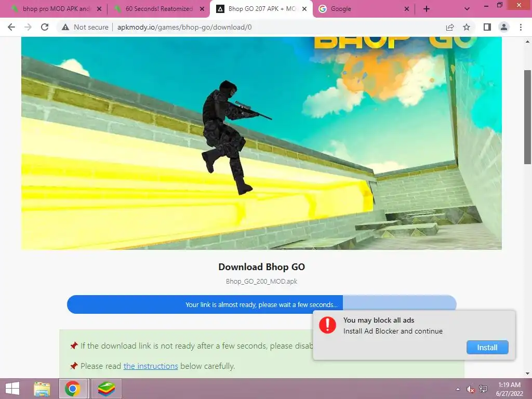Open the network tray icon
The width and height of the screenshot is (532, 399).
click(x=483, y=389)
